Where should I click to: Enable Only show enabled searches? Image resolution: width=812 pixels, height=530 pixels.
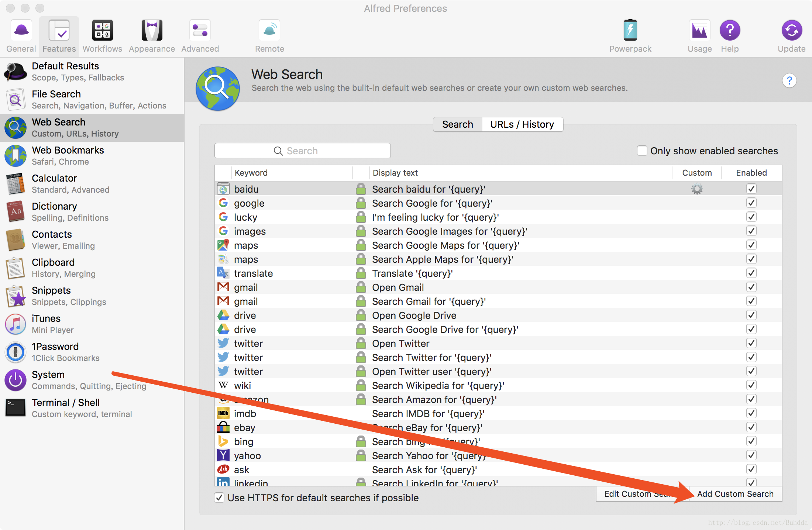click(x=642, y=151)
